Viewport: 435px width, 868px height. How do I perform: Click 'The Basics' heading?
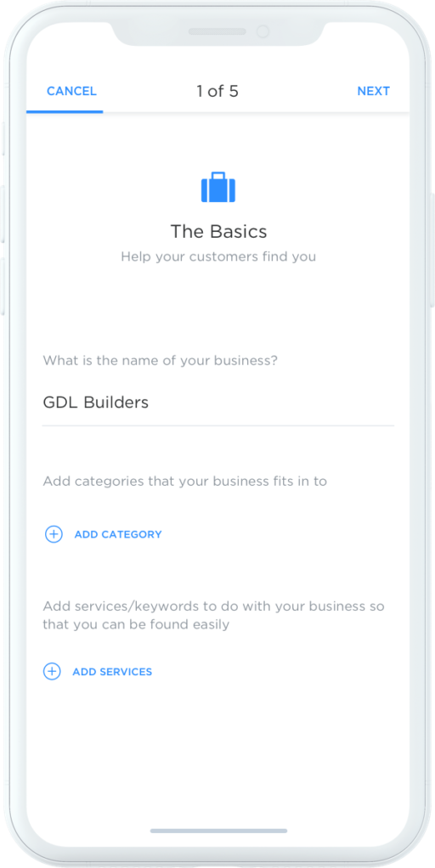[218, 231]
